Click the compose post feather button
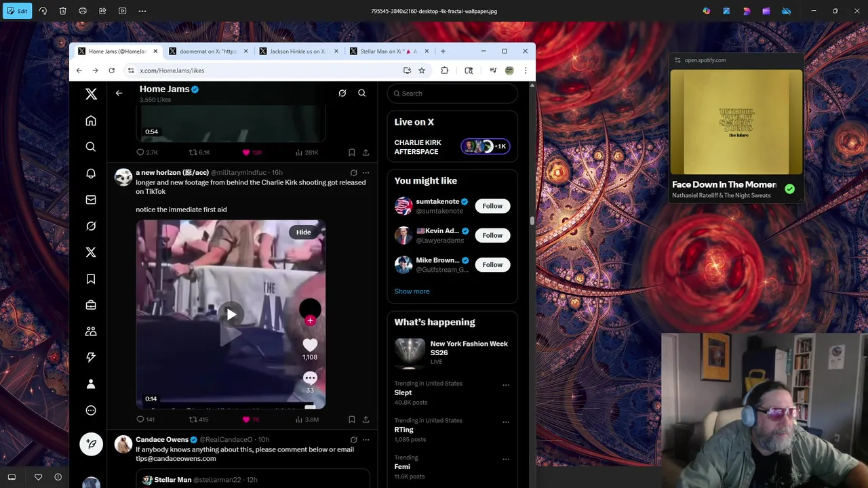This screenshot has width=868, height=488. (91, 444)
